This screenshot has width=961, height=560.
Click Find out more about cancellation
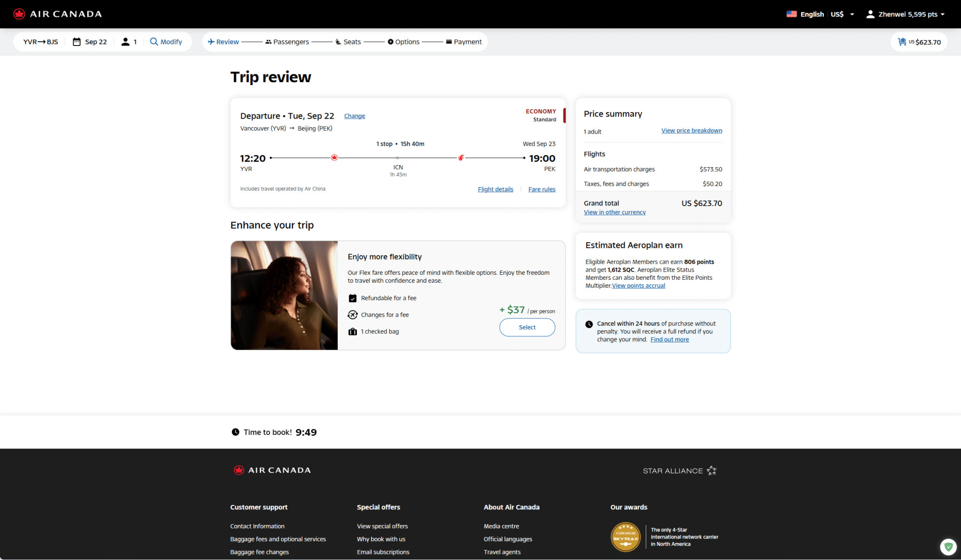pos(670,340)
